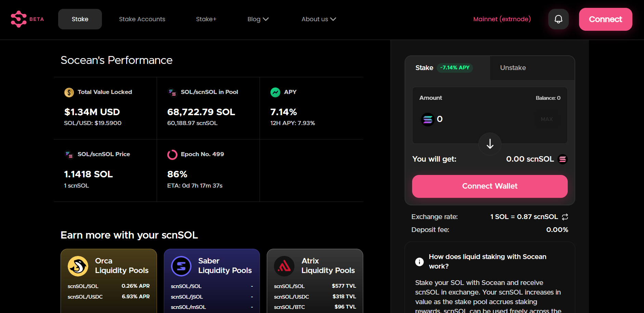Click the SOL/scnSOL in Pool icon
The image size is (644, 313).
pos(172,92)
